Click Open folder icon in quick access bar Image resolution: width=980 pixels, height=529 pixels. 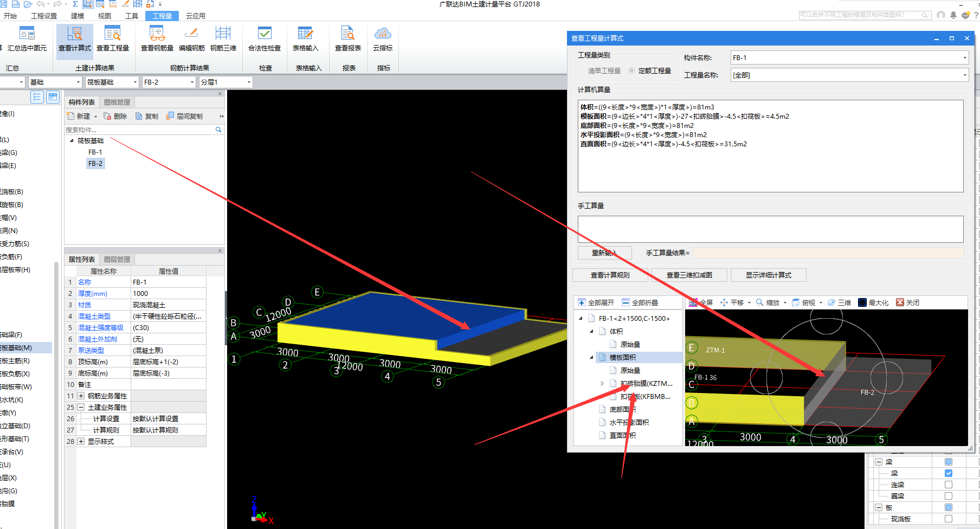(x=28, y=4)
